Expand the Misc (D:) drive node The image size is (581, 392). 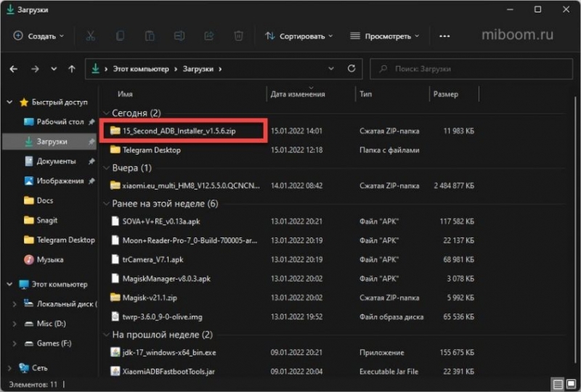(x=14, y=324)
